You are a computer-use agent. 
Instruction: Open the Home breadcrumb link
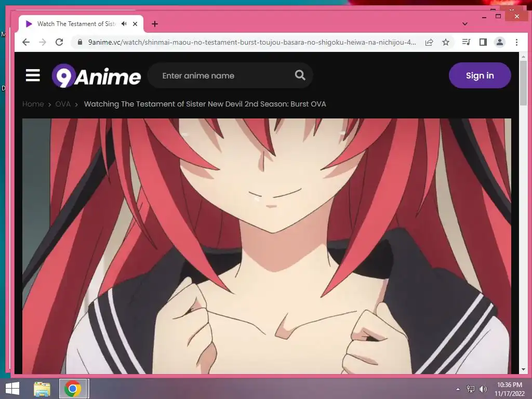[x=33, y=104]
